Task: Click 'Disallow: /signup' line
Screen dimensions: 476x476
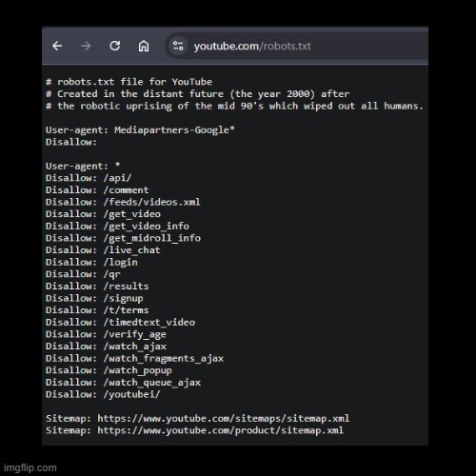Action: tap(94, 298)
